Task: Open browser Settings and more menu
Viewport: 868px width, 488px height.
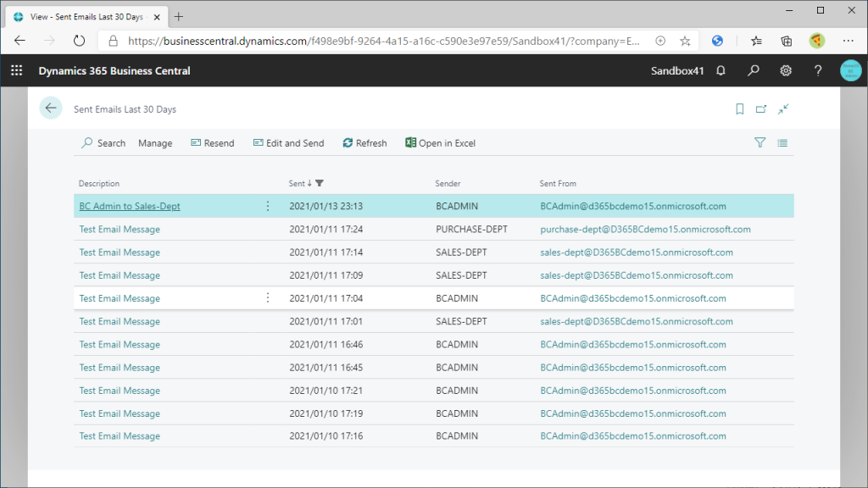Action: point(848,41)
